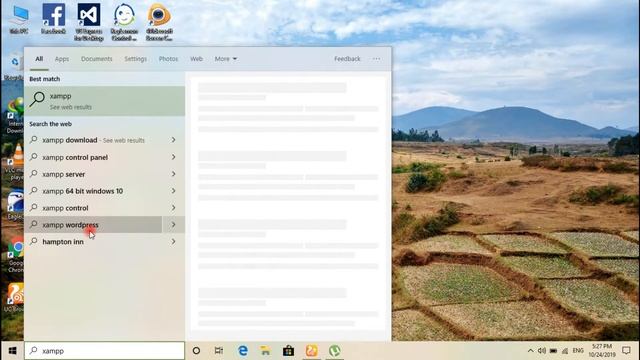Screen dimensions: 640x360
Task: Select 'xampp 64 bit windows 10' suggestion
Action: (x=93, y=191)
